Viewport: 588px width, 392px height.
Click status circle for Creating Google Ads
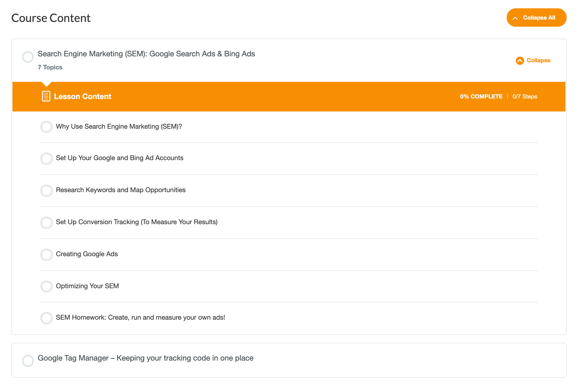point(47,255)
